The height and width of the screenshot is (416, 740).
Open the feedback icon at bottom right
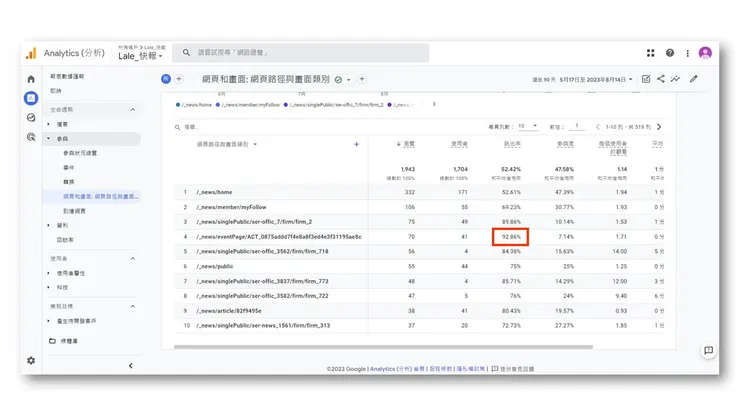[x=708, y=350]
